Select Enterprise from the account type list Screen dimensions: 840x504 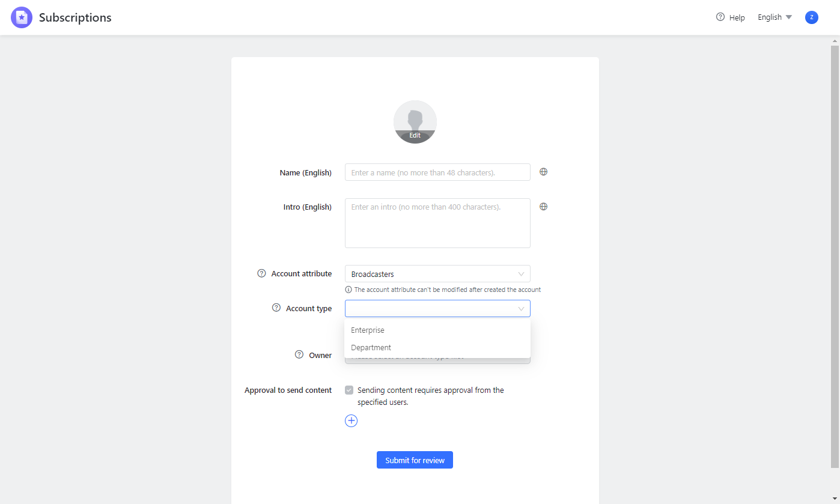tap(367, 330)
